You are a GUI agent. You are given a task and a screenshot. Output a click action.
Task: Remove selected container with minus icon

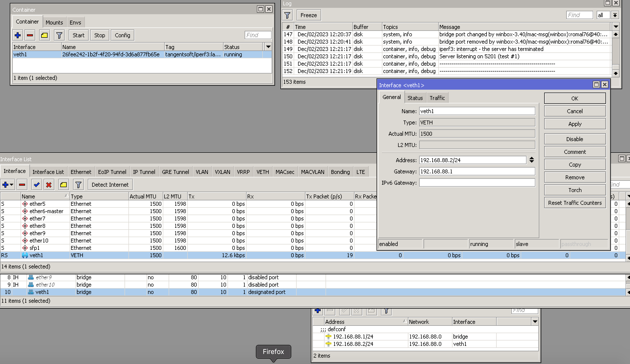click(x=30, y=35)
